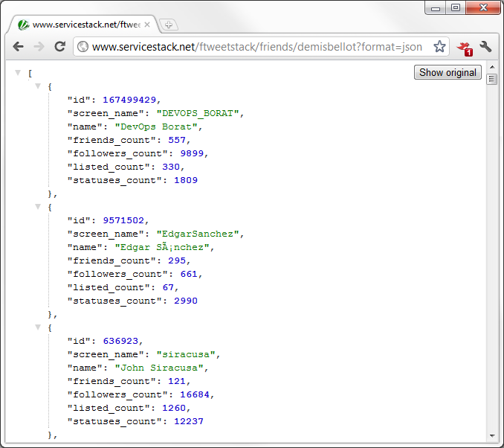Viewport: 504px width, 448px height.
Task: Collapse the root JSON array
Action: pos(18,73)
